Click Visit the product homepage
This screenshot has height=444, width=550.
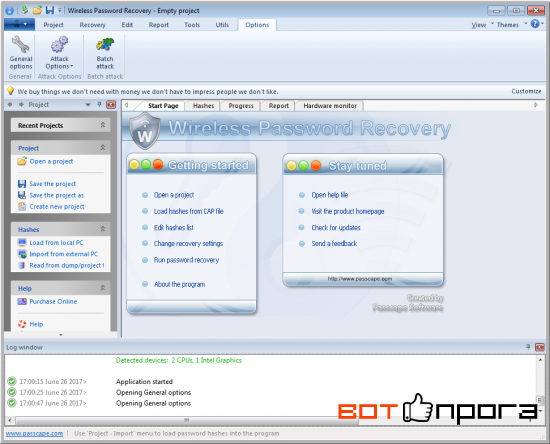[348, 211]
